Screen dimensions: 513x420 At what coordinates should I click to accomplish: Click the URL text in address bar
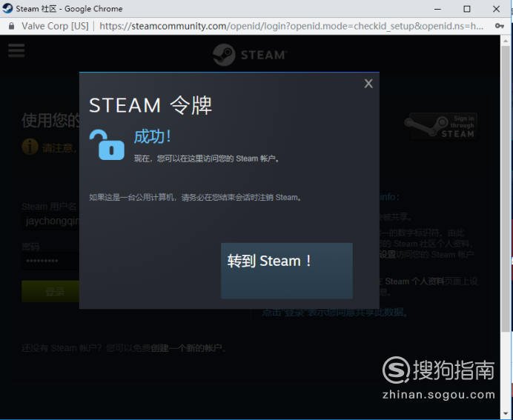[291, 26]
